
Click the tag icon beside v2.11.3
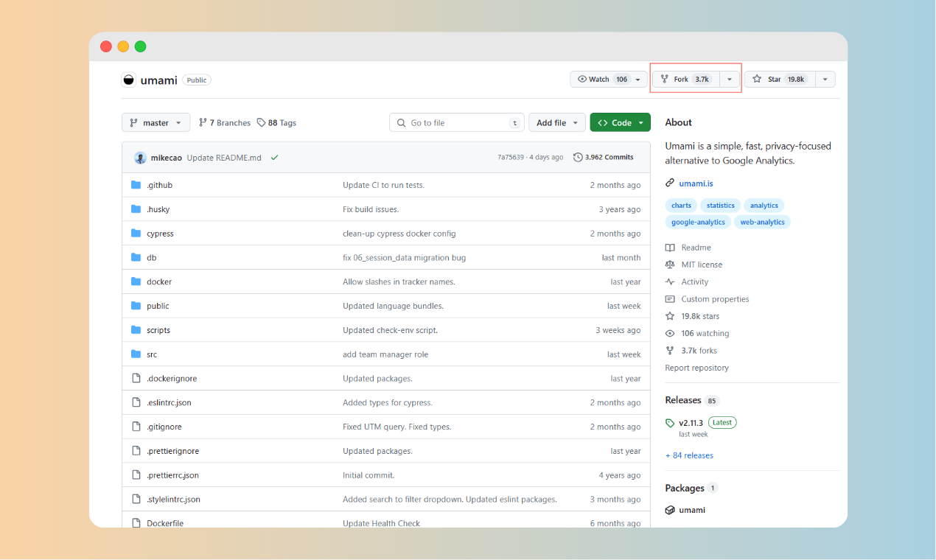tap(670, 423)
